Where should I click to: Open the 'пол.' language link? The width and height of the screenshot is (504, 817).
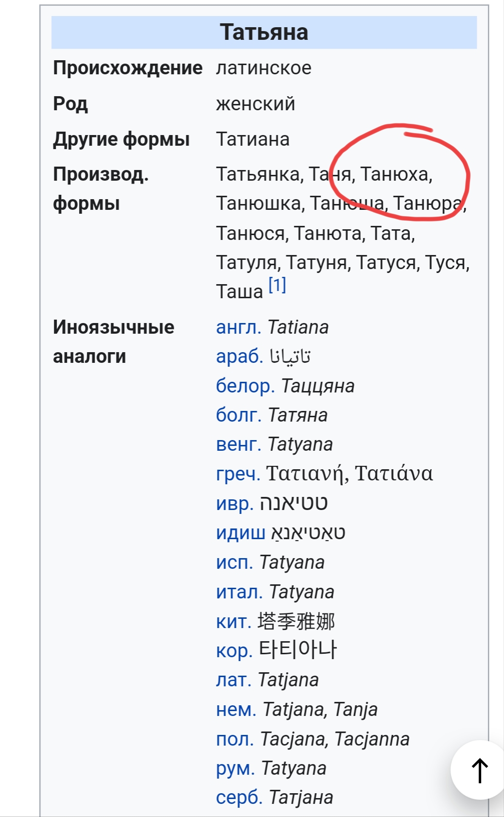pos(235,739)
